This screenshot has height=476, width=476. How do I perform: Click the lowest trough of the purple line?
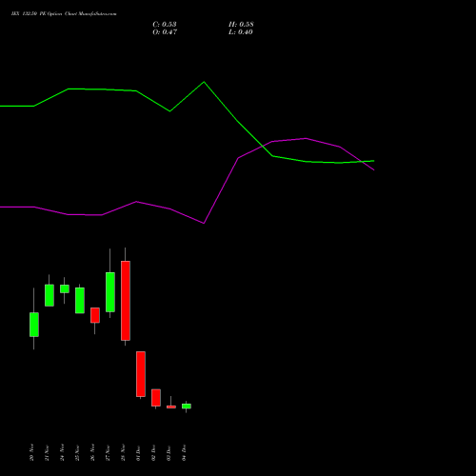(x=204, y=223)
